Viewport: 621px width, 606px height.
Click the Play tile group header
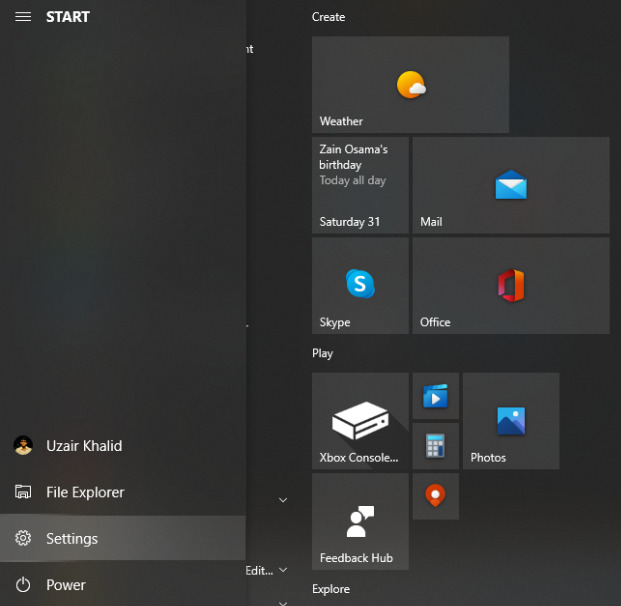[x=323, y=353]
